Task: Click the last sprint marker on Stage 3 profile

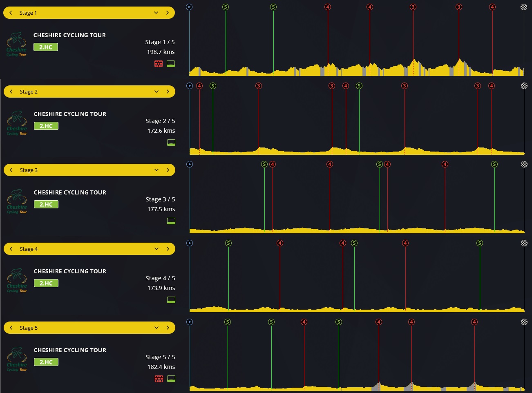Action: 494,164
